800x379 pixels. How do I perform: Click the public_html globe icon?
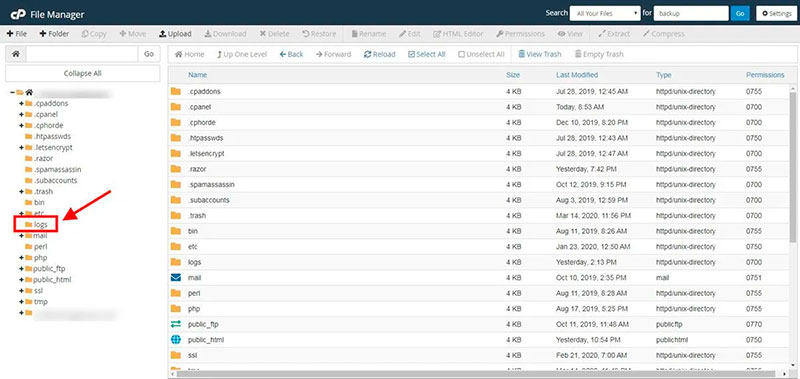point(176,340)
